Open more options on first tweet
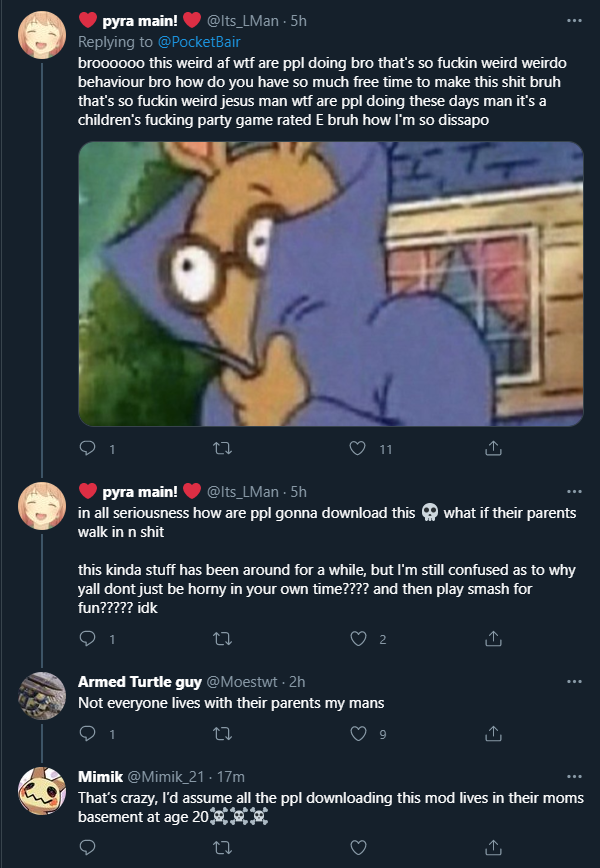Screen dimensions: 600x868 575,20
